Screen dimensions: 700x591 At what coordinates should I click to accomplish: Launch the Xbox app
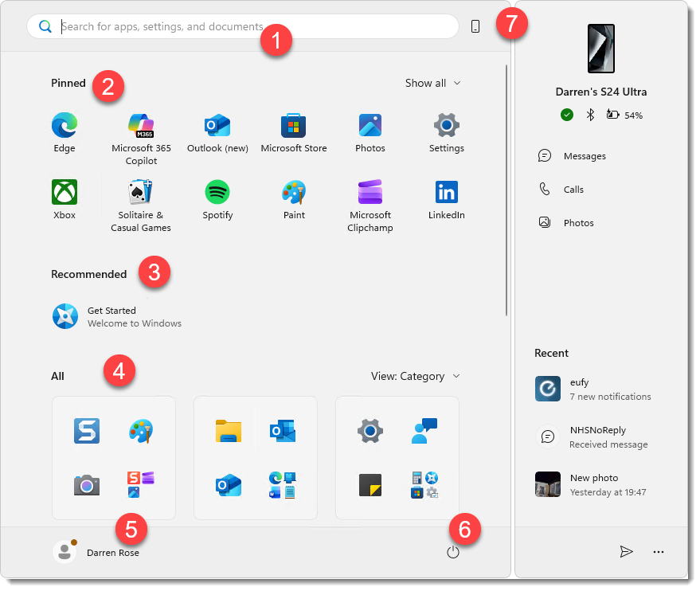(x=64, y=192)
